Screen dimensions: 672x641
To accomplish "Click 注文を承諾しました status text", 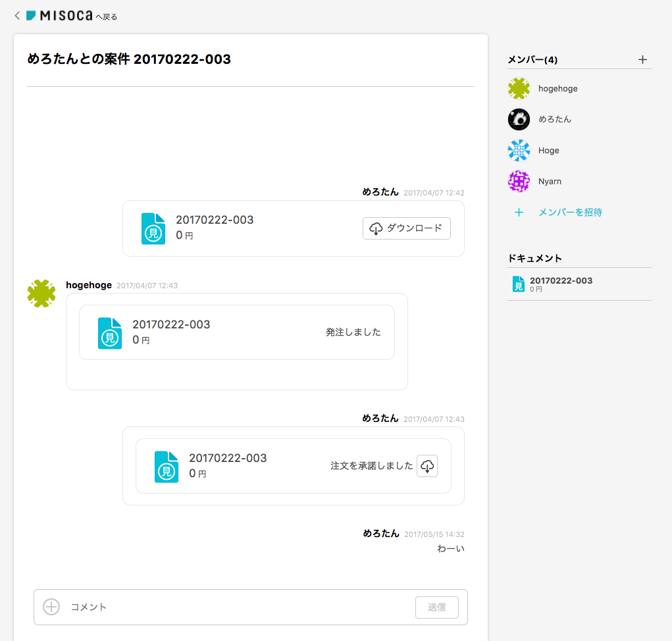I will pos(372,466).
